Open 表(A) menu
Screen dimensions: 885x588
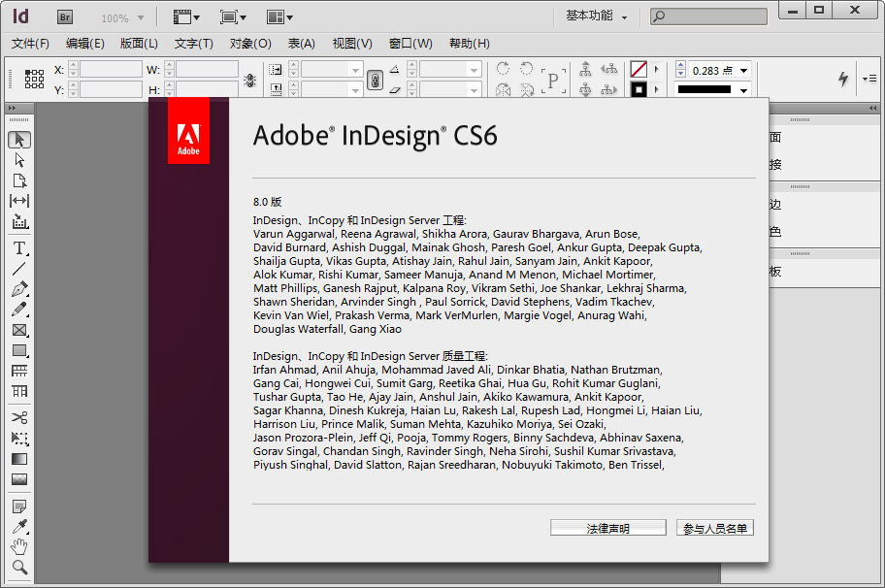[x=302, y=44]
